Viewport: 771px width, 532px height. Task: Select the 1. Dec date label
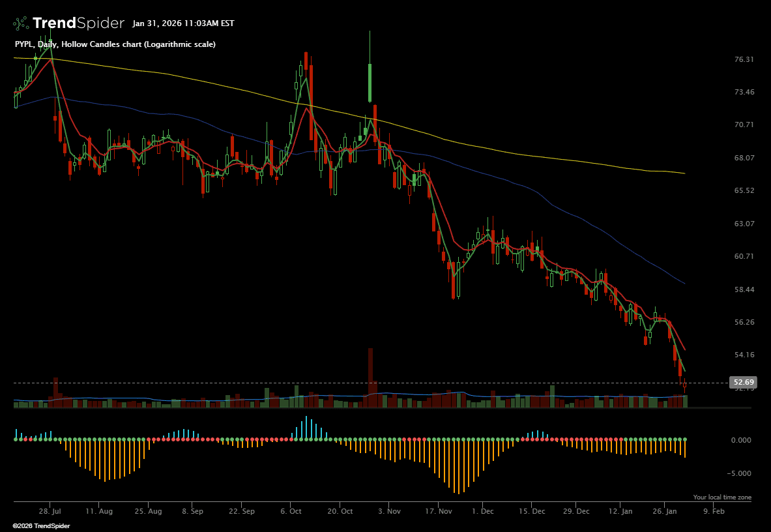482,512
